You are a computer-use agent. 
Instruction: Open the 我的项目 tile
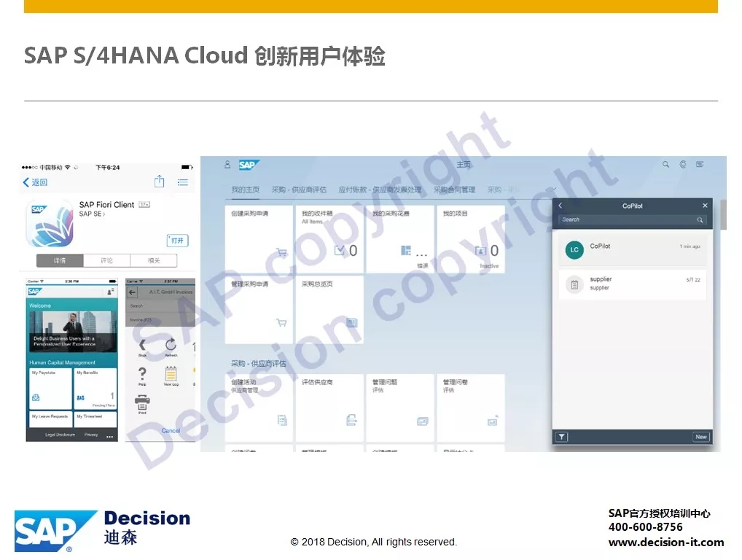pos(470,239)
